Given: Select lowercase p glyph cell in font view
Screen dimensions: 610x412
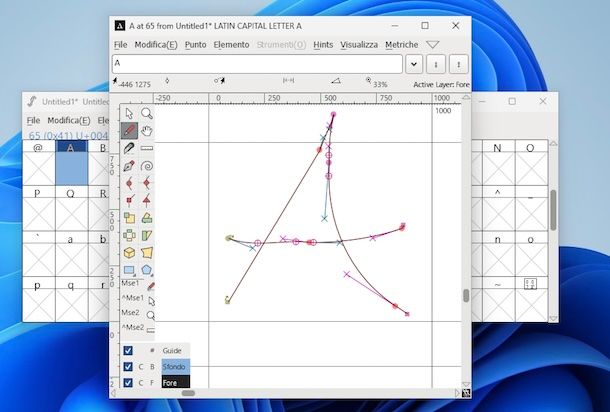Looking at the screenshot, I should pyautogui.click(x=39, y=300).
